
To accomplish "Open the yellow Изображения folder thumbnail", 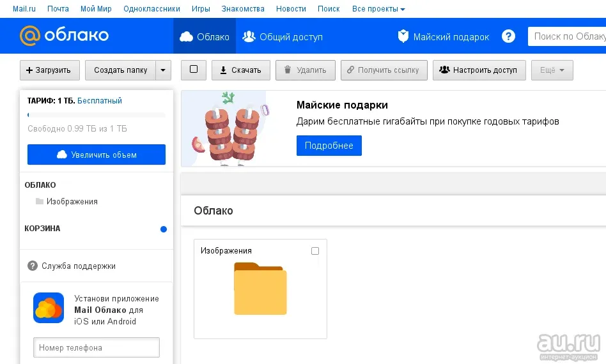I will tap(260, 289).
